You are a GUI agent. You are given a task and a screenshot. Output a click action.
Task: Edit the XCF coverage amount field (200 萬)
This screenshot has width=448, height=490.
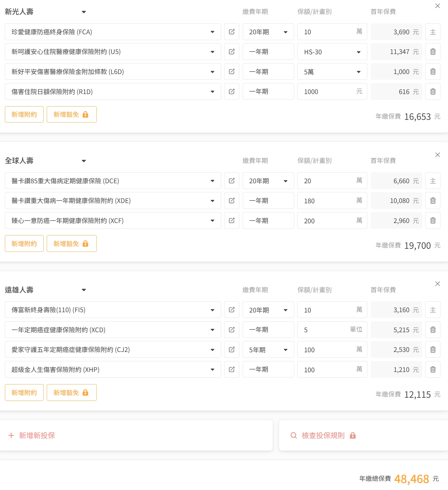(x=332, y=221)
